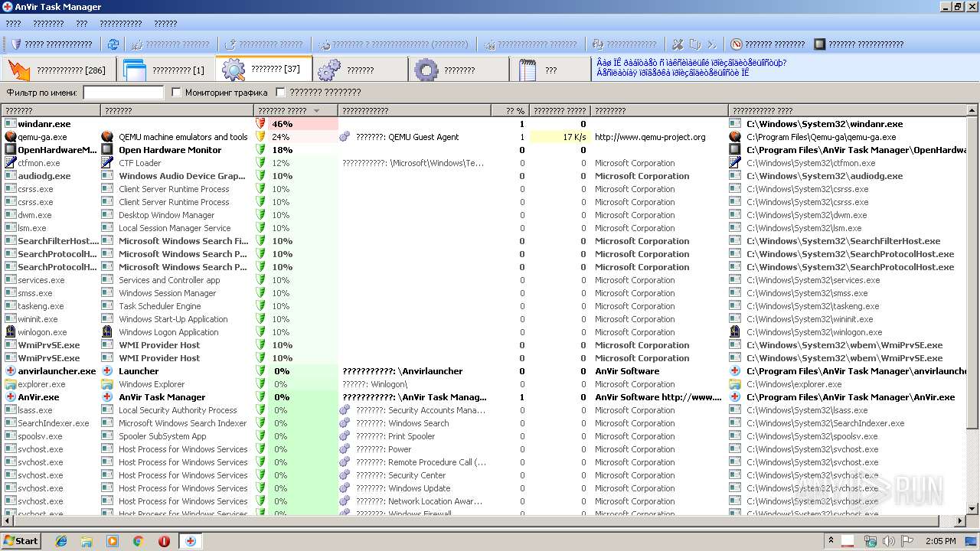Show hidden tray icons arrow
This screenshot has width=980, height=551.
click(831, 540)
